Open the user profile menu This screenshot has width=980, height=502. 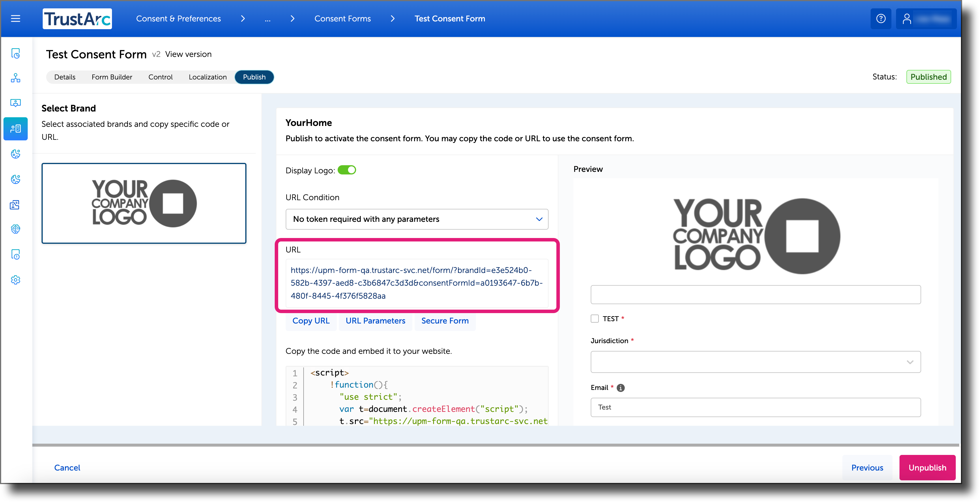click(926, 18)
